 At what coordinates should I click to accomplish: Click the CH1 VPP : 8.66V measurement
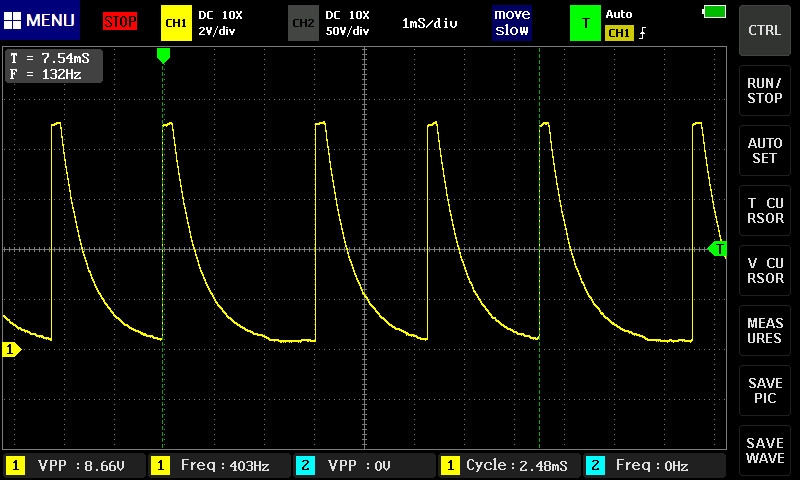tap(74, 465)
